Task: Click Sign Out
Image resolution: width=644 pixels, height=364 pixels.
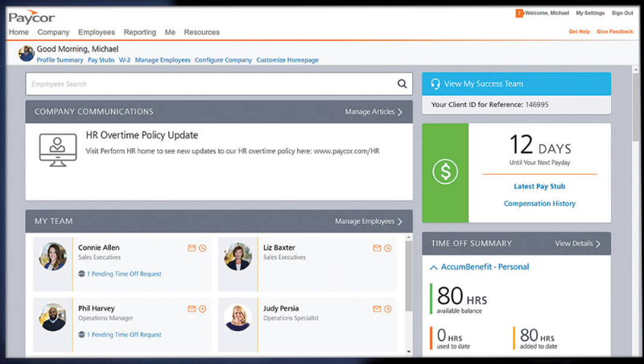Action: click(622, 13)
